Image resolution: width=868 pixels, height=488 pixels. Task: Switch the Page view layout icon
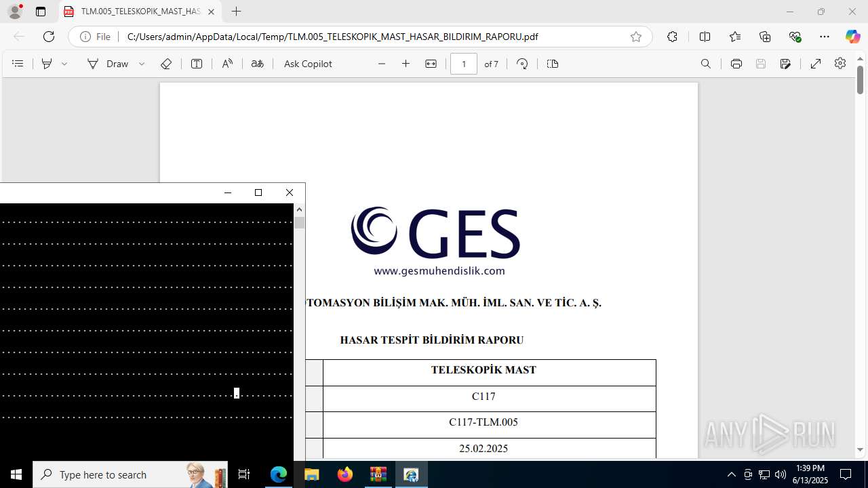point(553,64)
